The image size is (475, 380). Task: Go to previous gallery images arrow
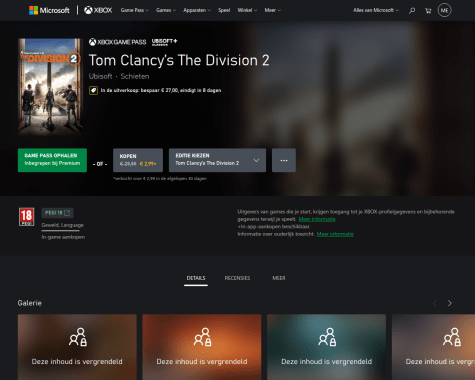click(435, 303)
